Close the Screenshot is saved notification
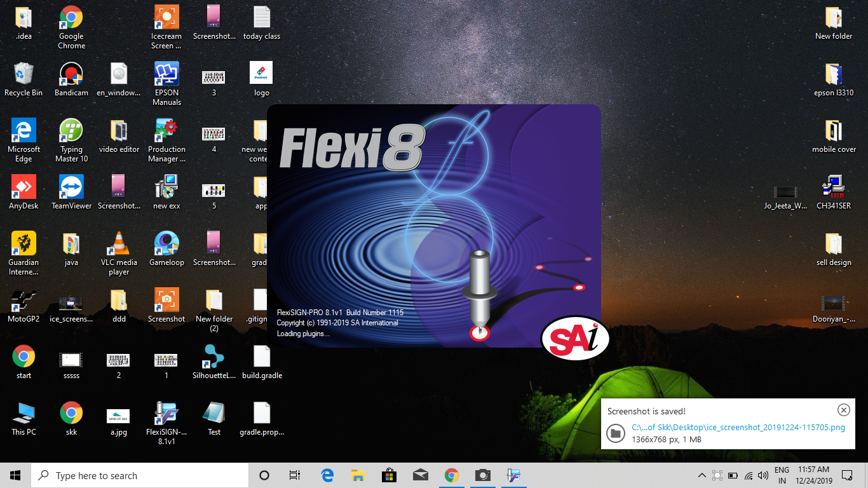The image size is (868, 488). point(843,410)
